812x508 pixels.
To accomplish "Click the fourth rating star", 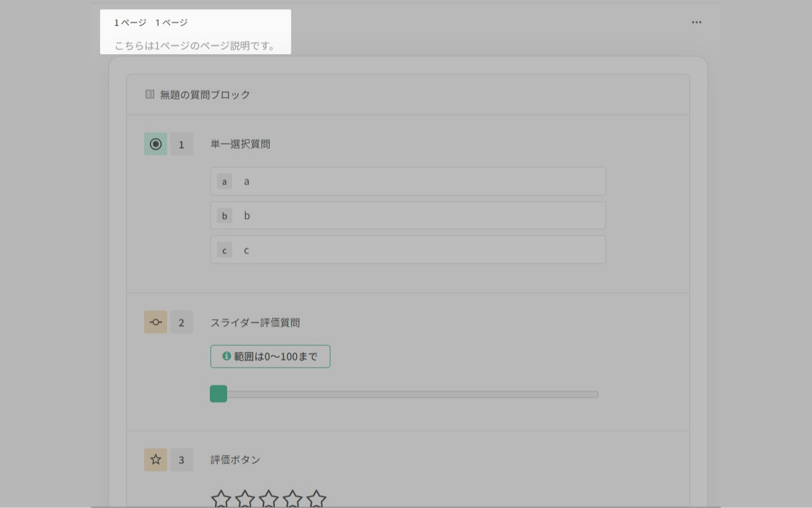I will pos(292,499).
